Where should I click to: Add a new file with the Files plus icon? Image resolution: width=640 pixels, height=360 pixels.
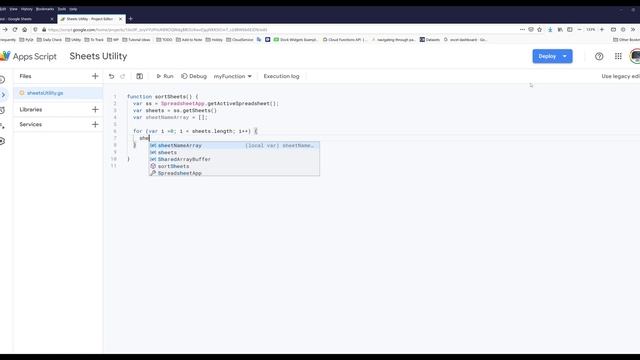(x=95, y=76)
